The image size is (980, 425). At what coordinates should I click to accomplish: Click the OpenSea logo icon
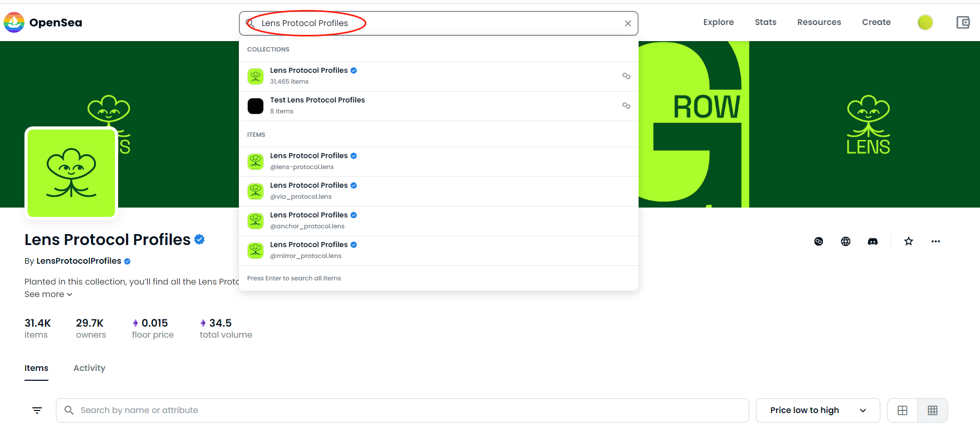coord(14,22)
